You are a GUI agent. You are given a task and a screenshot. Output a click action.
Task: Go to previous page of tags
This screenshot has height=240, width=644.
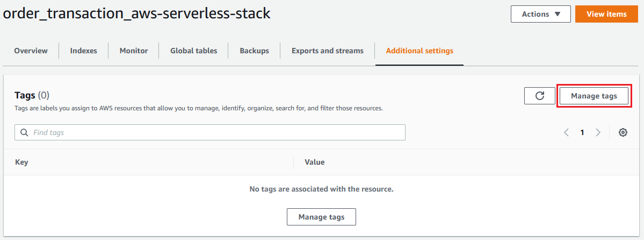[x=566, y=132]
